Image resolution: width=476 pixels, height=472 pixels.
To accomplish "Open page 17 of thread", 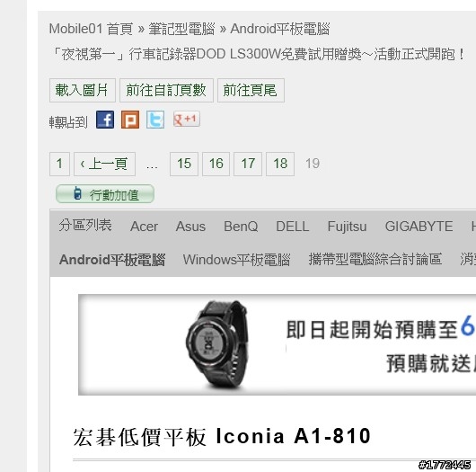I will point(248,164).
